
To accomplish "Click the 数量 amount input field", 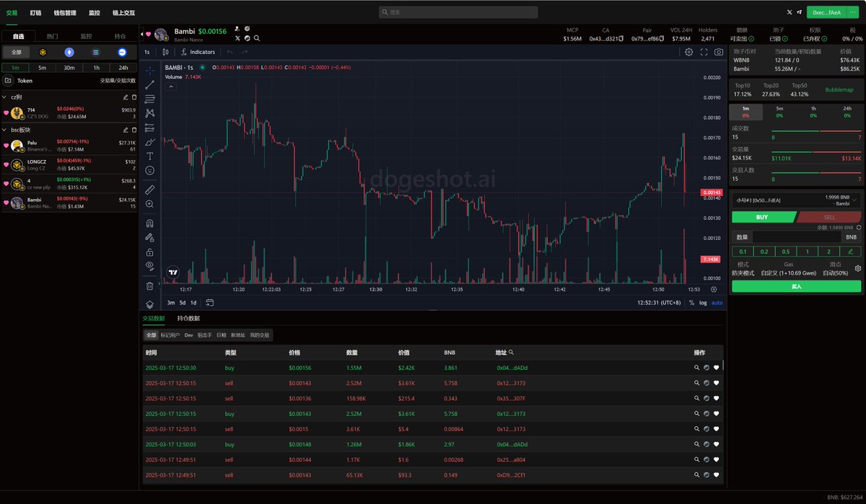I will pyautogui.click(x=796, y=236).
